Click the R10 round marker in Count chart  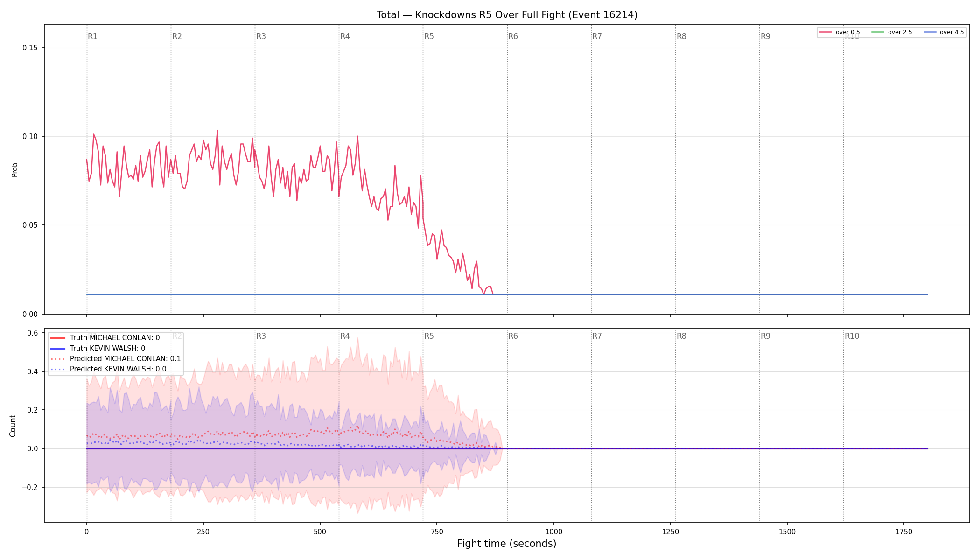point(852,336)
